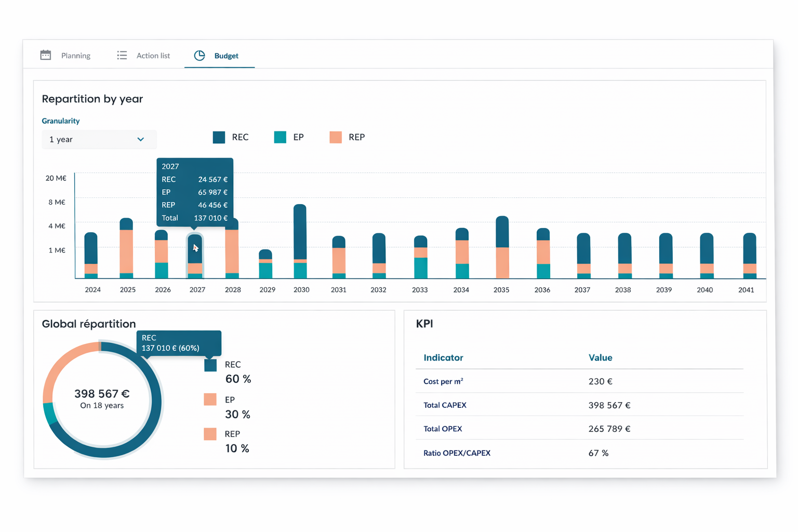Open the Planning tab
The height and width of the screenshot is (532, 798).
tap(75, 56)
